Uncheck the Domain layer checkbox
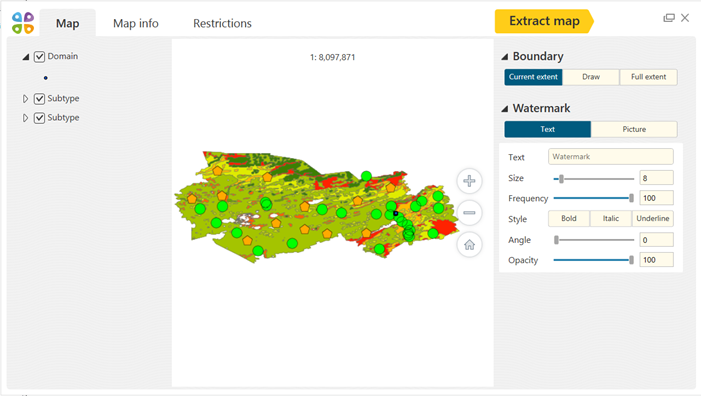 coord(39,57)
